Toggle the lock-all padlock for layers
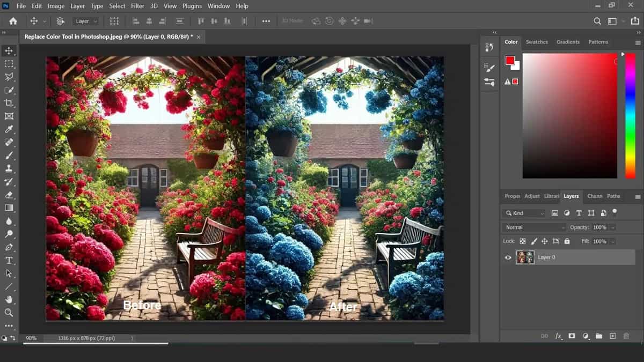This screenshot has height=362, width=644. (x=567, y=241)
